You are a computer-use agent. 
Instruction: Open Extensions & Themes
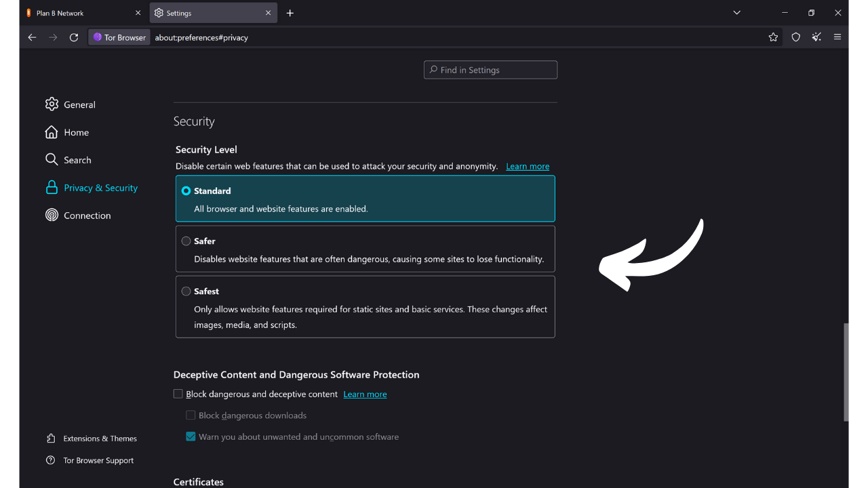(99, 439)
